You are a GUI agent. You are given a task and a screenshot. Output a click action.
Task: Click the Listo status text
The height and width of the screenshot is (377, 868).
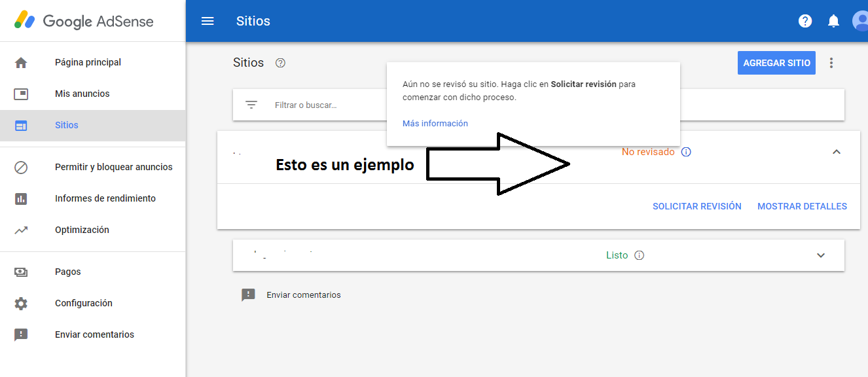click(617, 255)
